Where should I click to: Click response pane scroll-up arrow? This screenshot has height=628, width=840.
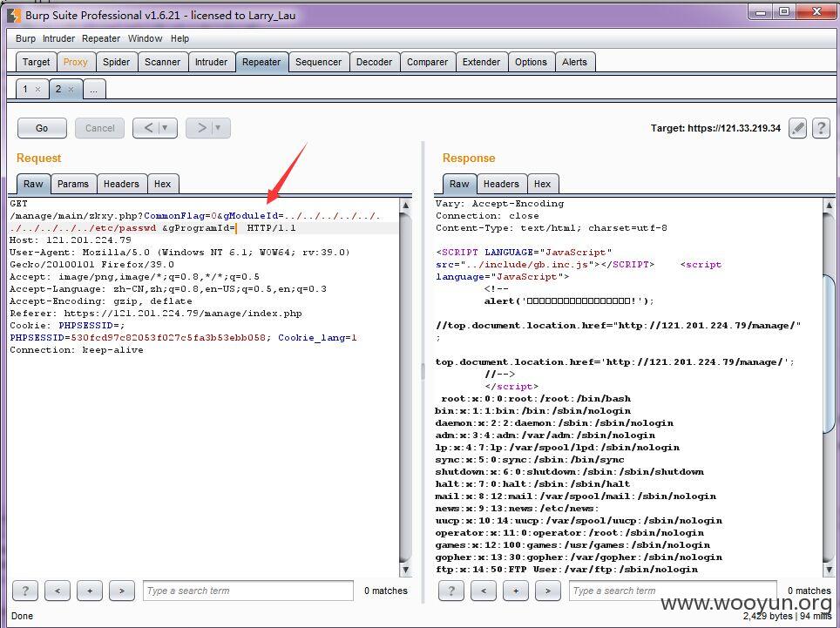click(829, 205)
